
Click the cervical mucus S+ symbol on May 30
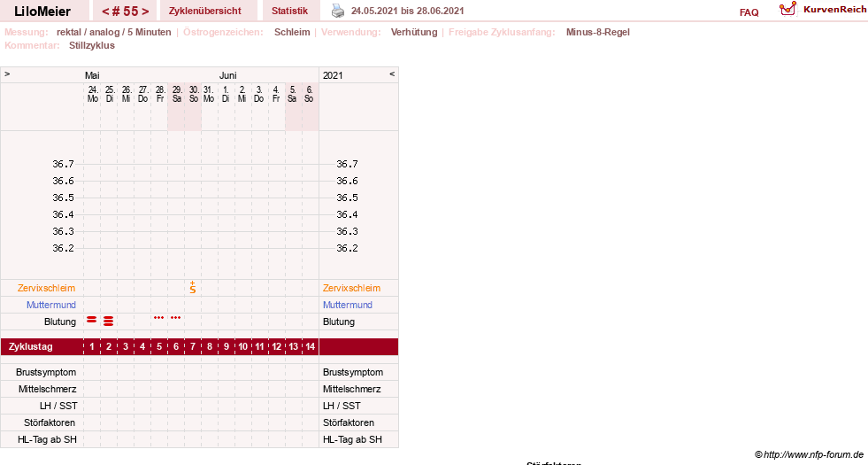(x=193, y=287)
